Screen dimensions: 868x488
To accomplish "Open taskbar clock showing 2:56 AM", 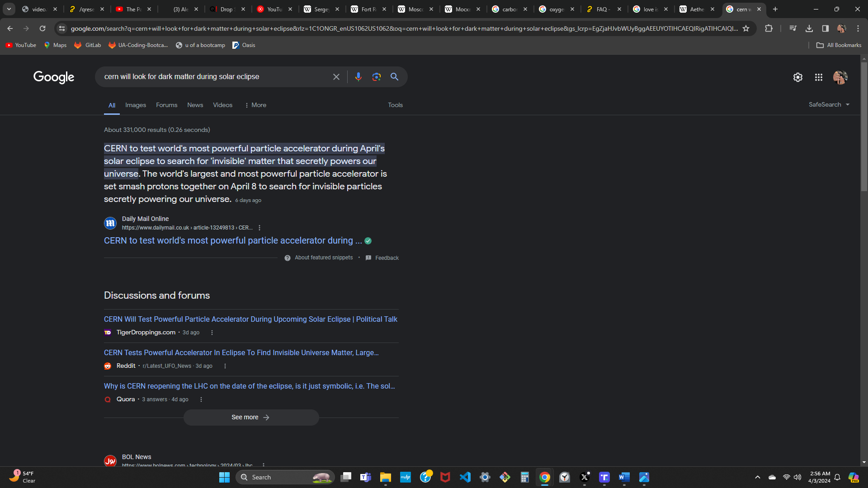I will click(x=820, y=477).
